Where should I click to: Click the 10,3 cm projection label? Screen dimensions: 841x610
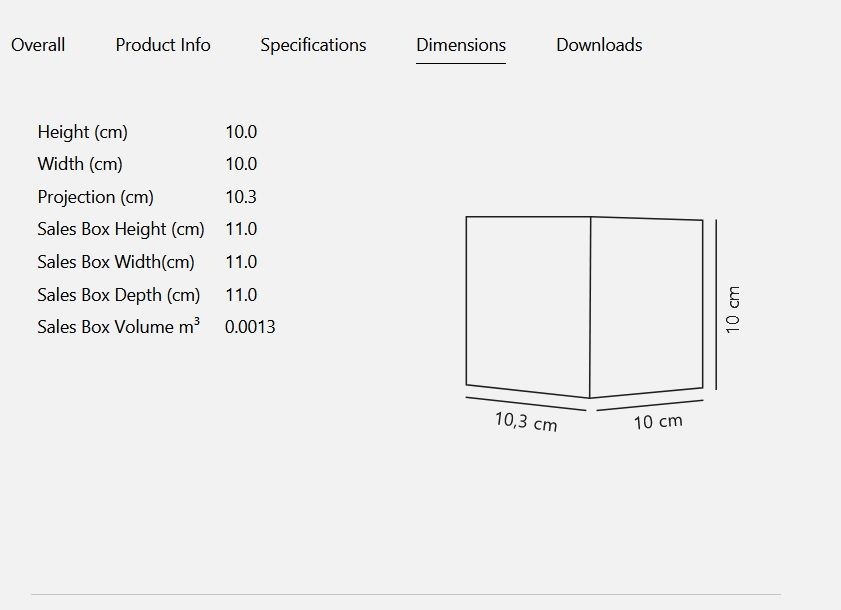click(x=526, y=421)
